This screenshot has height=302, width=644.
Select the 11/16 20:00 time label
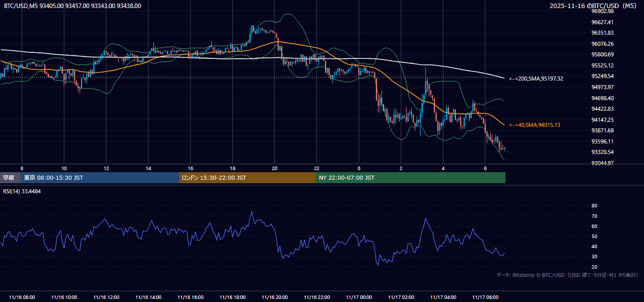pyautogui.click(x=275, y=297)
